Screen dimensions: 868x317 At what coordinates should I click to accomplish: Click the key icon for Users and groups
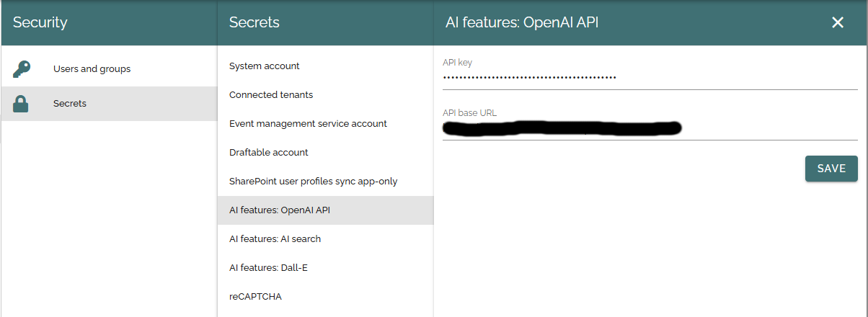pos(21,69)
